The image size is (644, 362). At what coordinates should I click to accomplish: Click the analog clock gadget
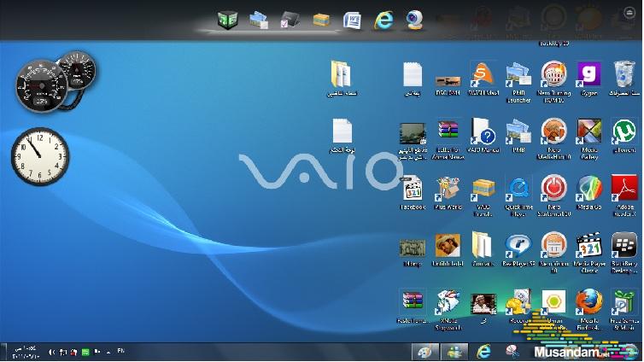40,156
